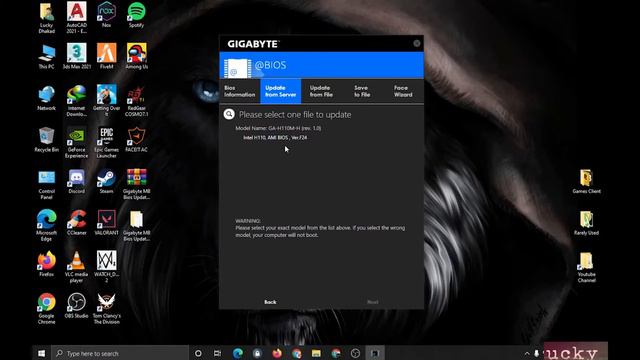Close the Gigabyte @BIOS window

416,43
